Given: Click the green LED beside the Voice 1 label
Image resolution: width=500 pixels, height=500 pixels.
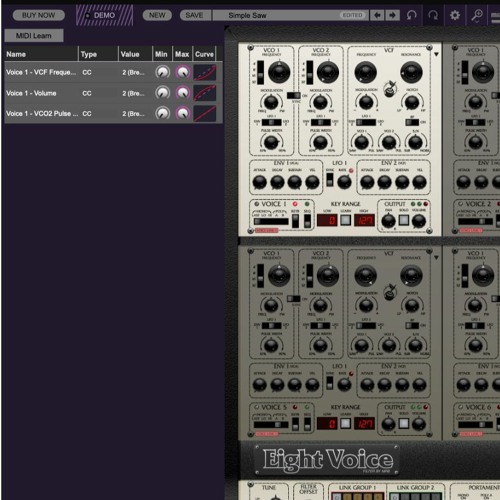Looking at the screenshot, I should (307, 204).
